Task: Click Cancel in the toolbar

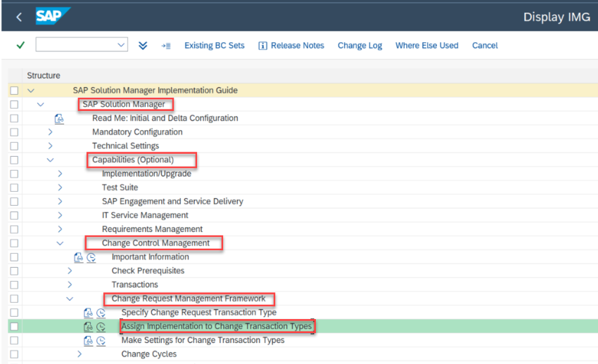Action: [x=485, y=46]
